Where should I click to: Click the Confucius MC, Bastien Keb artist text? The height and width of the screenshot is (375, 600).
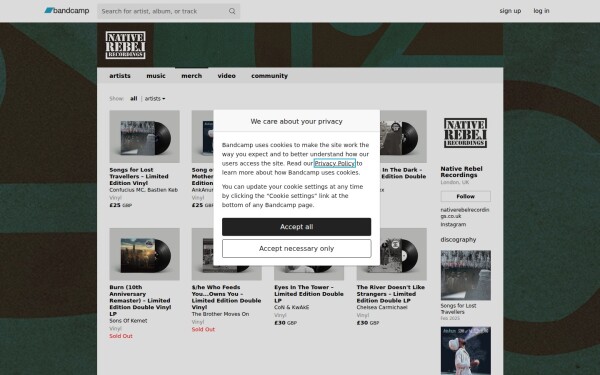click(x=143, y=190)
